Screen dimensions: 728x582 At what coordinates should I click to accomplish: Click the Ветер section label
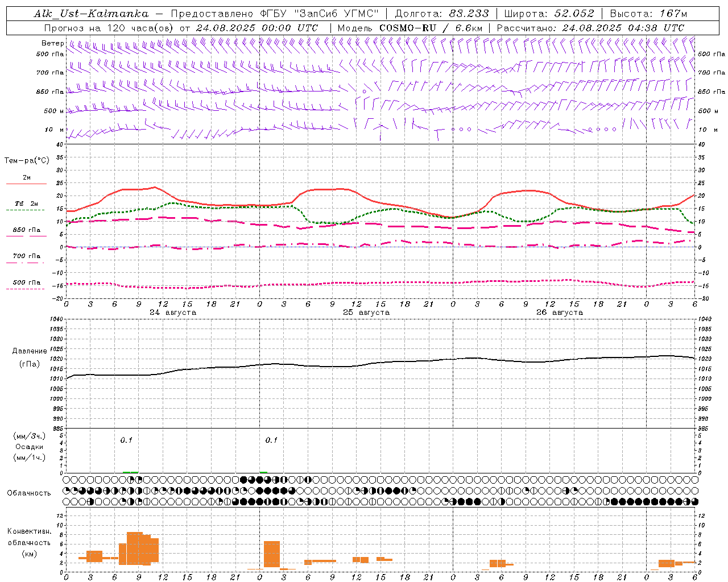[x=52, y=43]
